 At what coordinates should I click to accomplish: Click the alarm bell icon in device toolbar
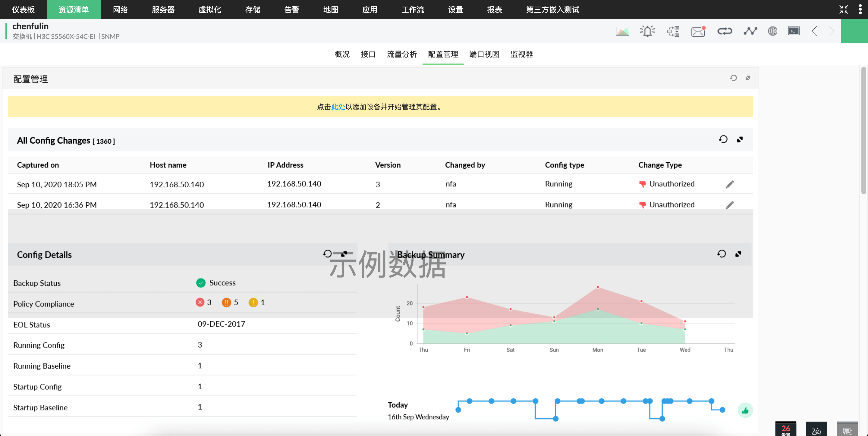click(647, 31)
